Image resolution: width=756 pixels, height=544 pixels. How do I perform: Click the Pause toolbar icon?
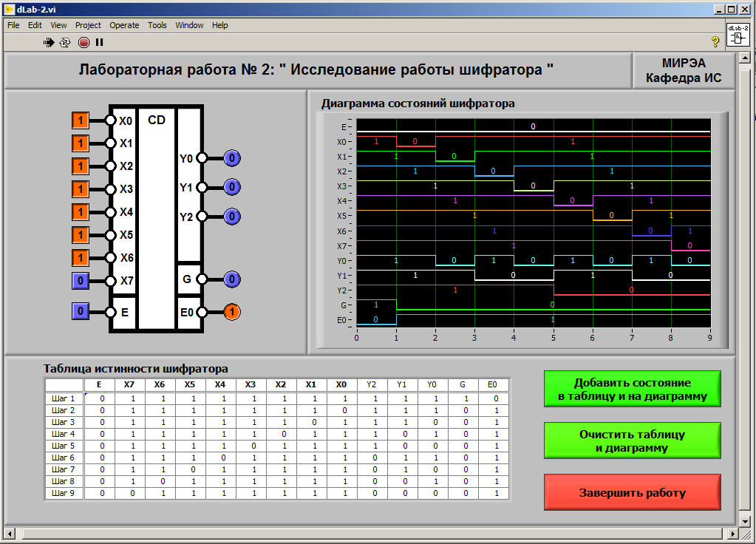(99, 43)
